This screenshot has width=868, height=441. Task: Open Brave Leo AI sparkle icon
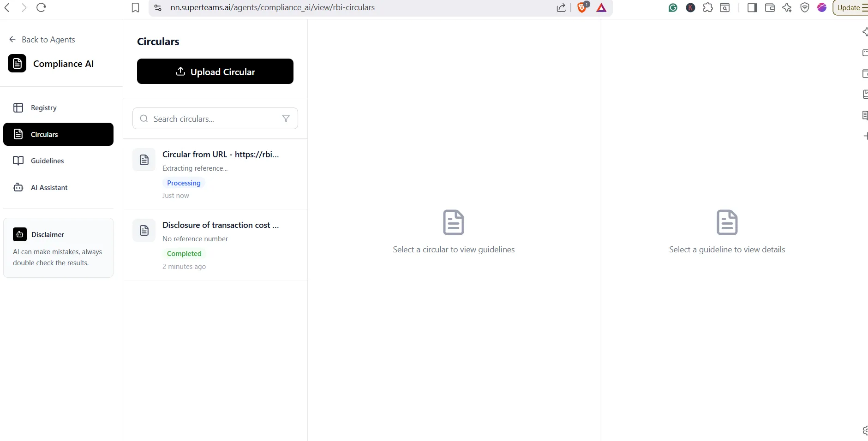click(x=787, y=7)
